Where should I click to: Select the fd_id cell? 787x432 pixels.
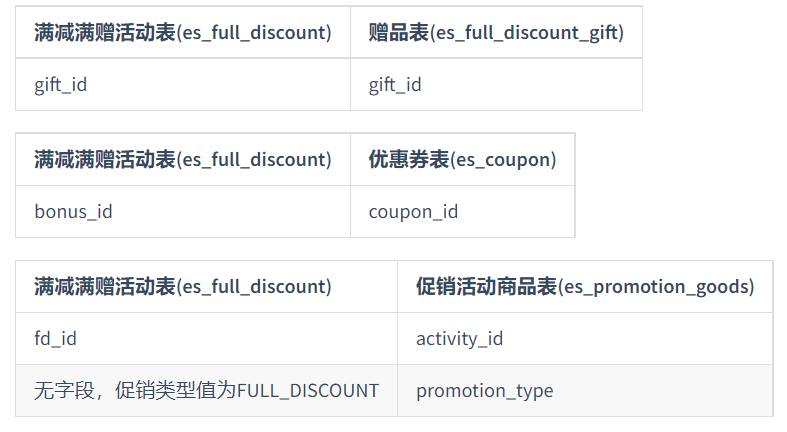click(x=206, y=339)
